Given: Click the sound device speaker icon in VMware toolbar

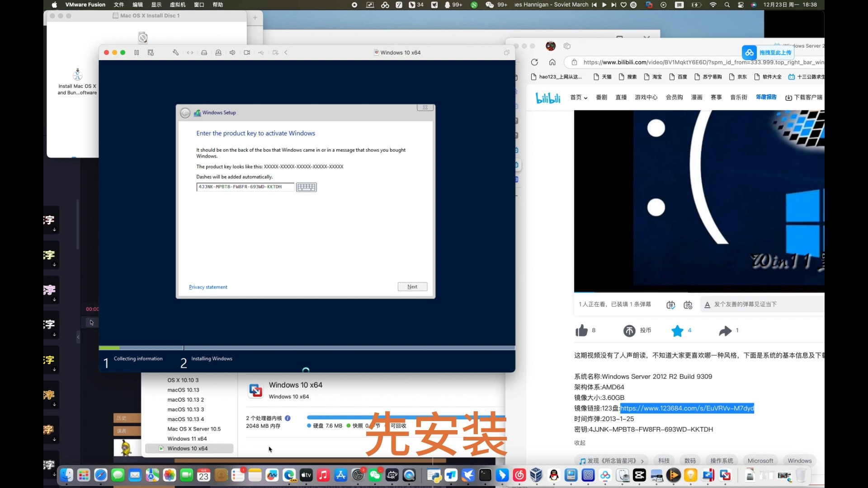Looking at the screenshot, I should (232, 52).
